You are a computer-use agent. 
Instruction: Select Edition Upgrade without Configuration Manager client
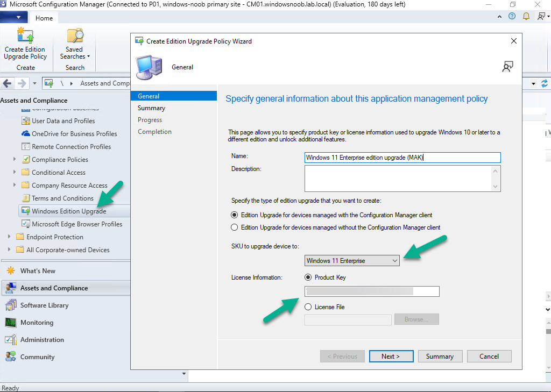235,227
